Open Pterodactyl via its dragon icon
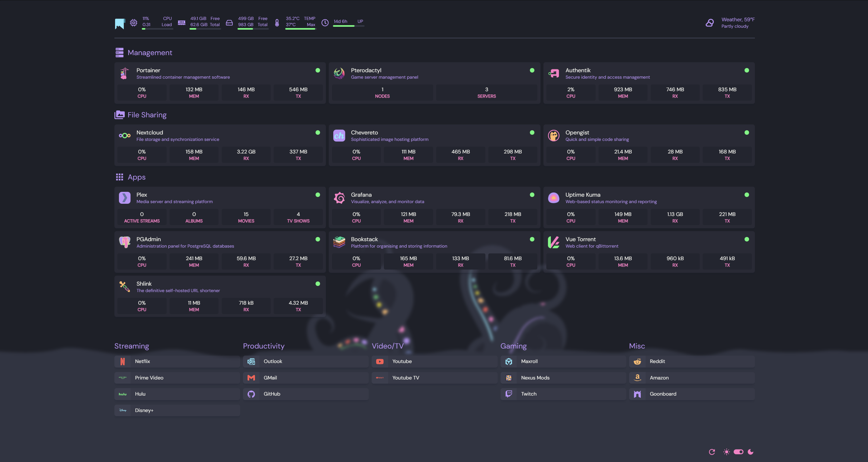Image resolution: width=868 pixels, height=462 pixels. (x=339, y=73)
